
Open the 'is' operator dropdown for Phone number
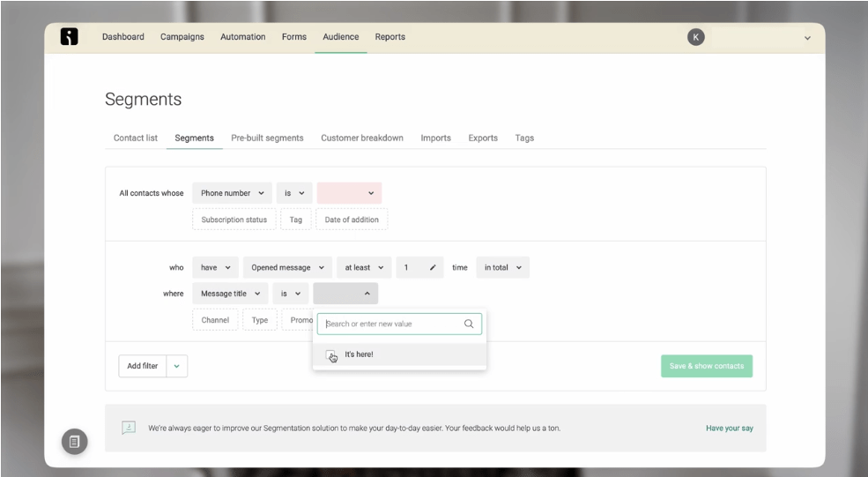click(x=294, y=193)
